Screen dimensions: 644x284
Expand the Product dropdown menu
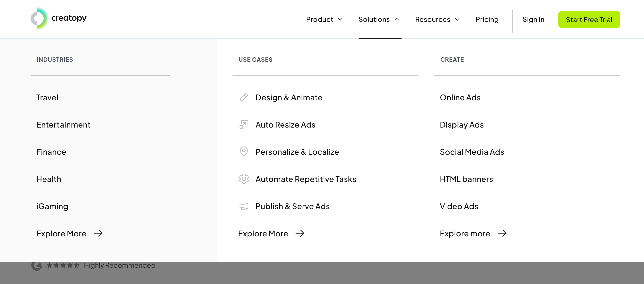click(x=324, y=19)
